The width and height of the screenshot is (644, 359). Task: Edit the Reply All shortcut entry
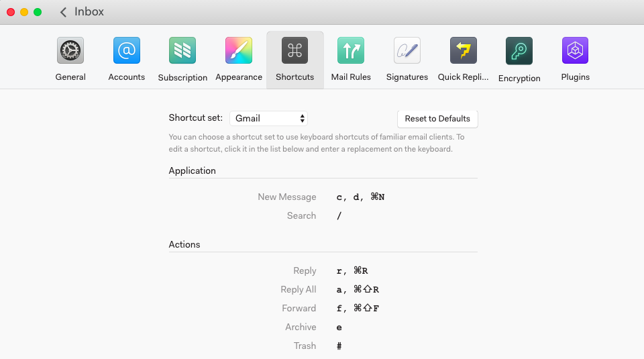coord(358,290)
